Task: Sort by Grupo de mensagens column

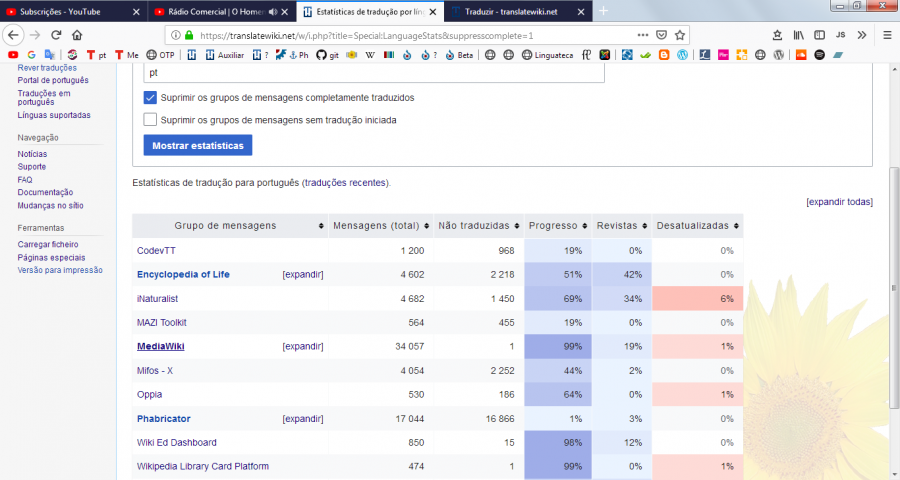Action: (230, 226)
